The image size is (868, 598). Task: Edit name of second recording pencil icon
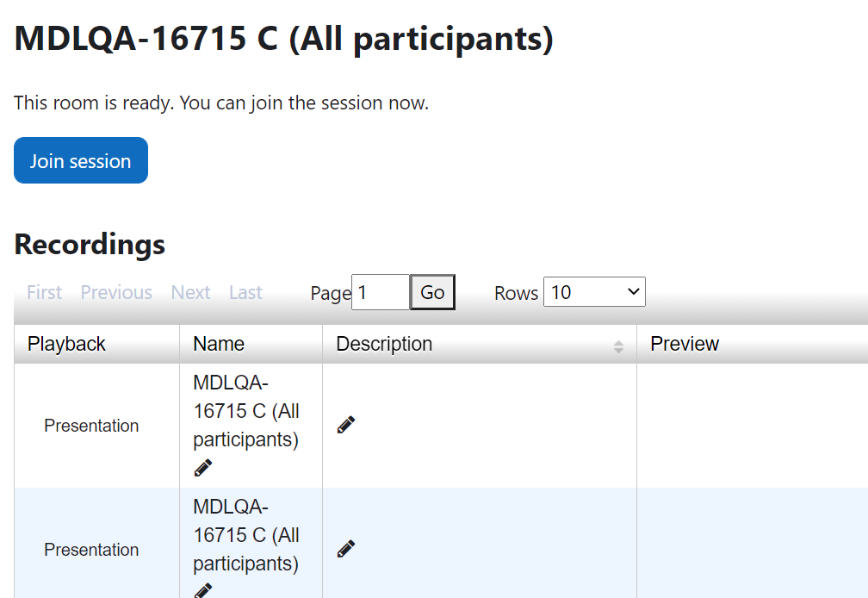pyautogui.click(x=203, y=590)
